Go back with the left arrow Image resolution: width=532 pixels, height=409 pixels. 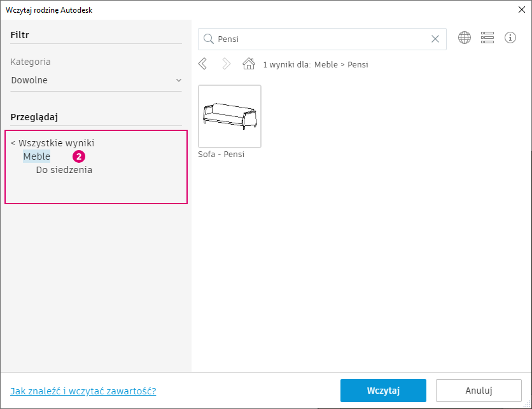(203, 64)
